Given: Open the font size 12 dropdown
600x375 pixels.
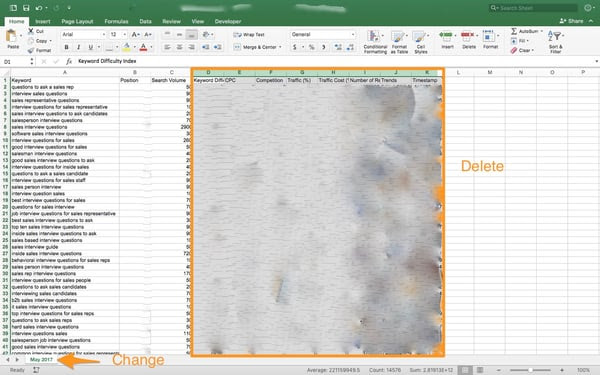Looking at the screenshot, I should click(124, 34).
